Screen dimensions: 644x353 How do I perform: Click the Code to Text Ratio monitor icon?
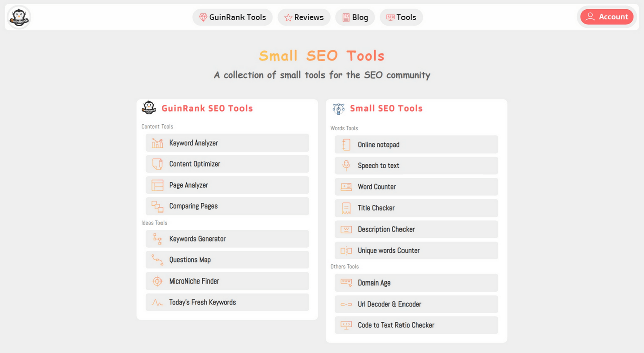click(x=346, y=325)
